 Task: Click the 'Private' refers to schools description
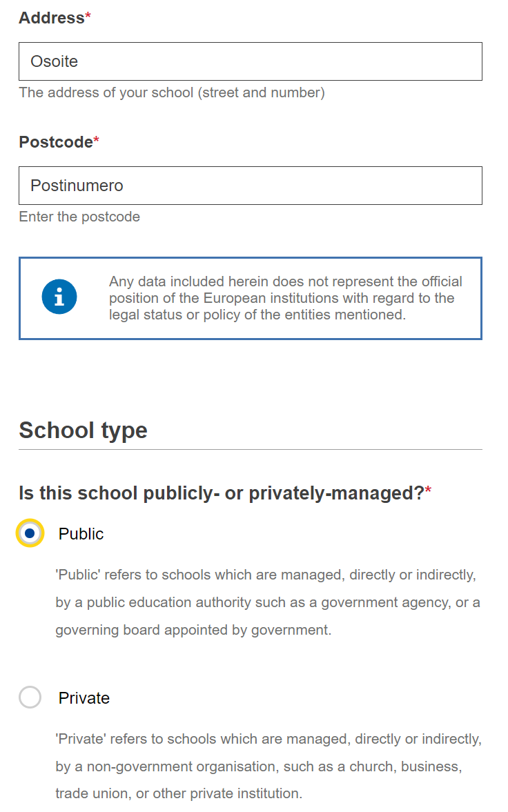(268, 766)
